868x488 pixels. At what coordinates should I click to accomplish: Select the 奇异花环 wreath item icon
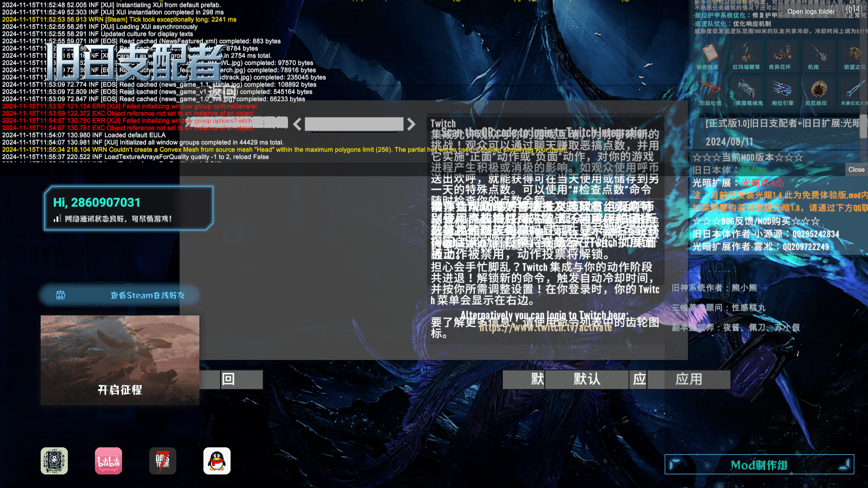tap(782, 53)
